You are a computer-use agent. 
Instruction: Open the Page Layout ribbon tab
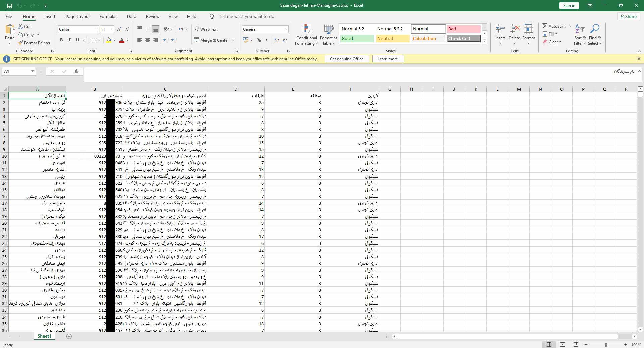coord(77,17)
